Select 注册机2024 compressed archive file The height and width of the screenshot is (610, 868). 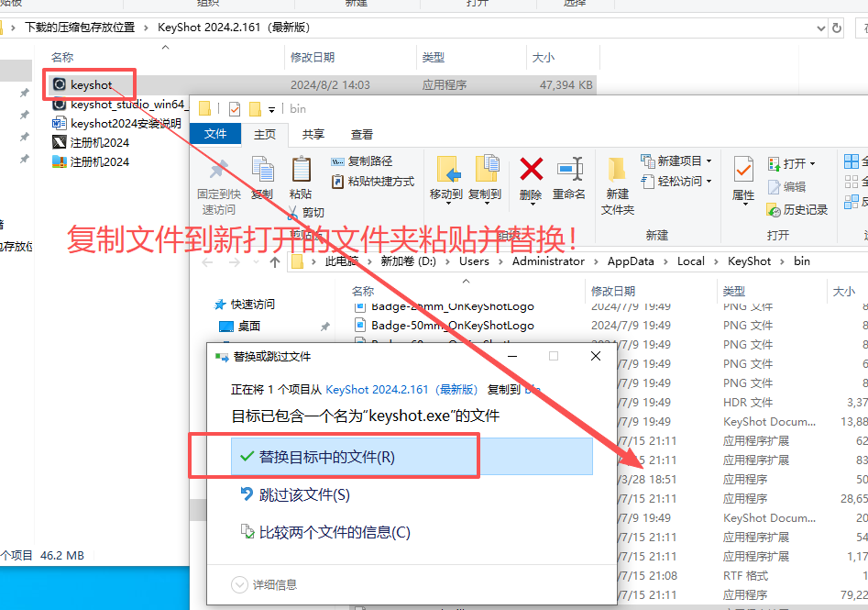click(91, 161)
